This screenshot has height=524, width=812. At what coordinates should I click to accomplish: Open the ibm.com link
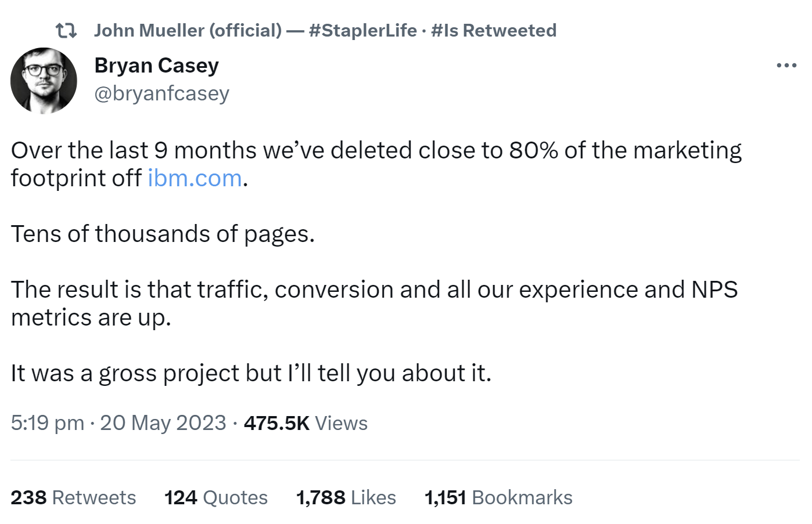195,178
